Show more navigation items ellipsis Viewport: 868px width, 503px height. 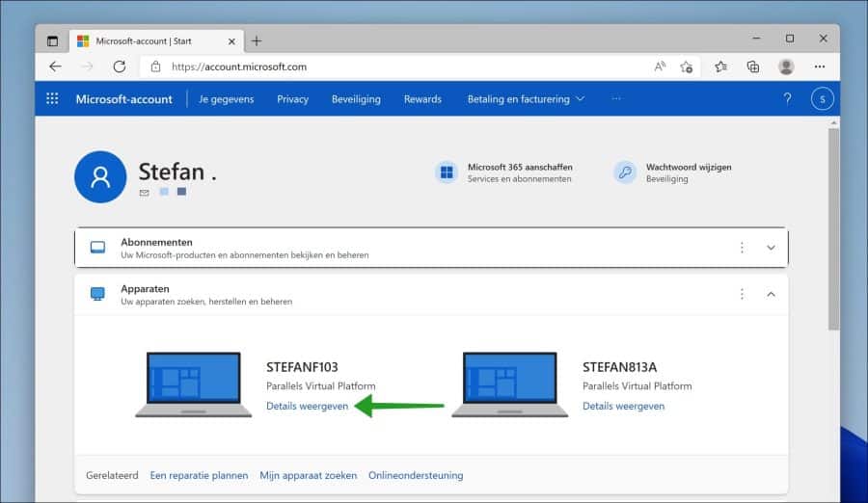(616, 98)
